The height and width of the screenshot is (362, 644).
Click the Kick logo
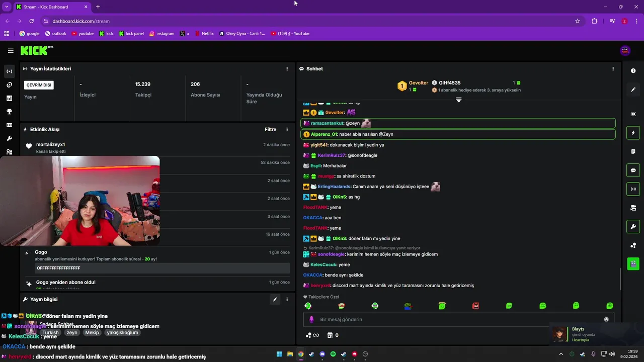click(x=36, y=50)
